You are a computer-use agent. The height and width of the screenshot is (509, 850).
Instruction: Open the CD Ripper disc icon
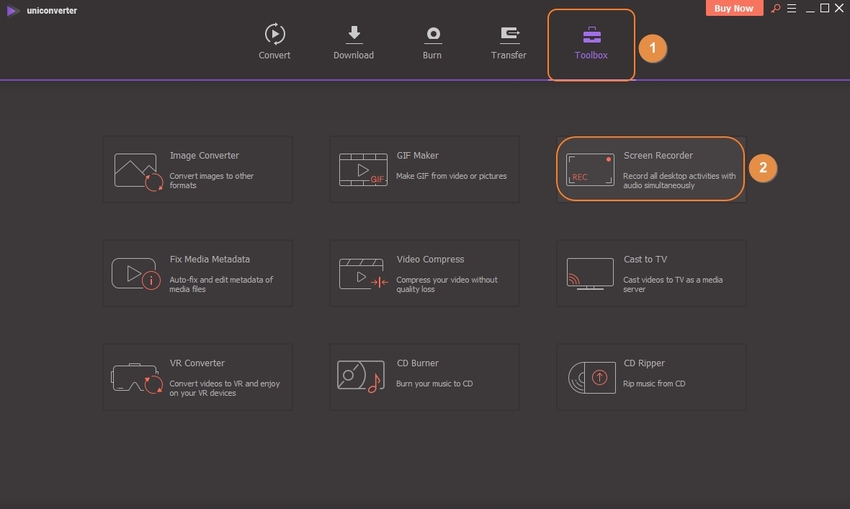(x=589, y=378)
